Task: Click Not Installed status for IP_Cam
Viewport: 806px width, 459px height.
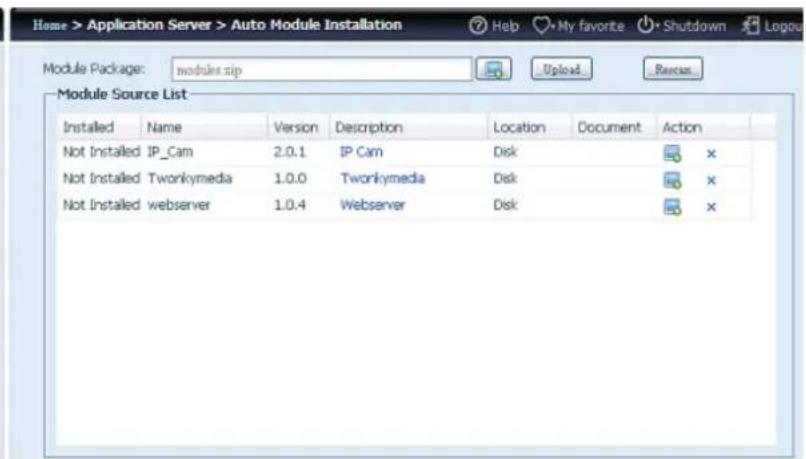Action: coord(101,152)
